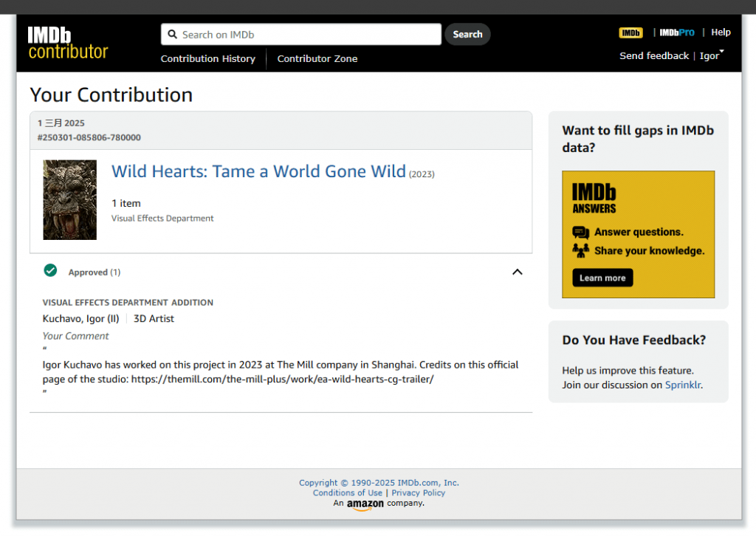Click the VISUAL EFFECTS DEPARTMENT ADDITION heading
This screenshot has height=536, width=756.
coord(128,303)
